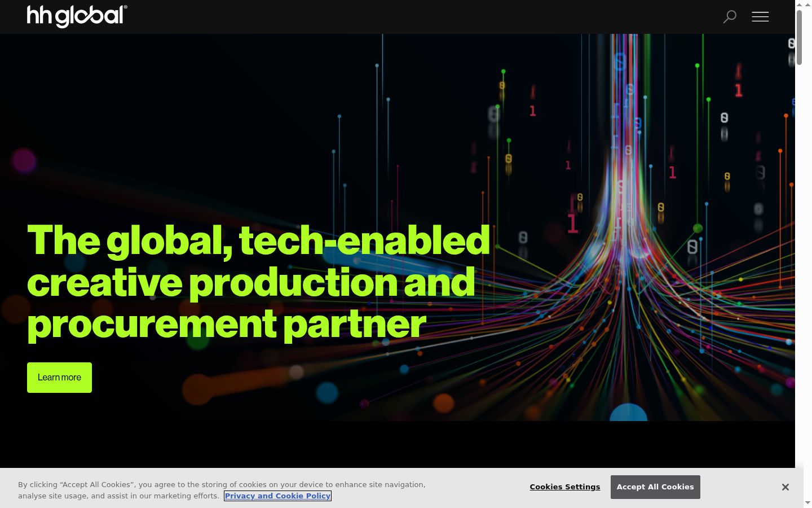Screen dimensions: 812x508
Task: Accept All Cookies
Action: click(655, 487)
